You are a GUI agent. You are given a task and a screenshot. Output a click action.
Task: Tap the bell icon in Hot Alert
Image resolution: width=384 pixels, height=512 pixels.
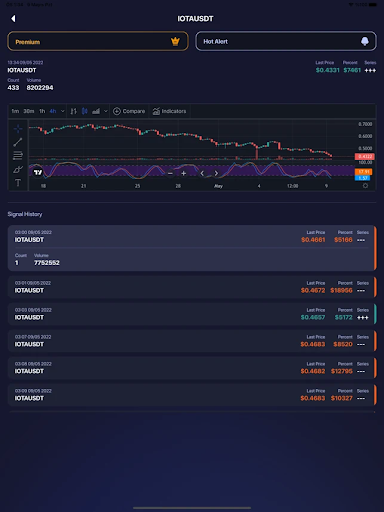point(365,41)
